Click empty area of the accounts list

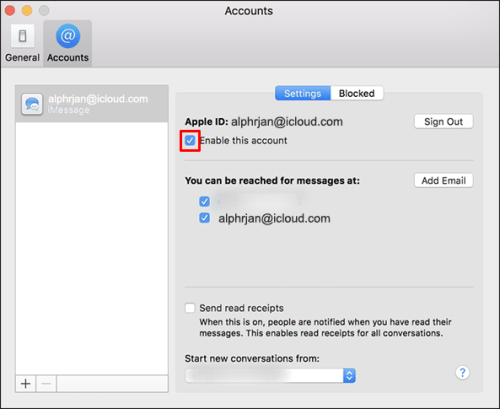coord(92,248)
